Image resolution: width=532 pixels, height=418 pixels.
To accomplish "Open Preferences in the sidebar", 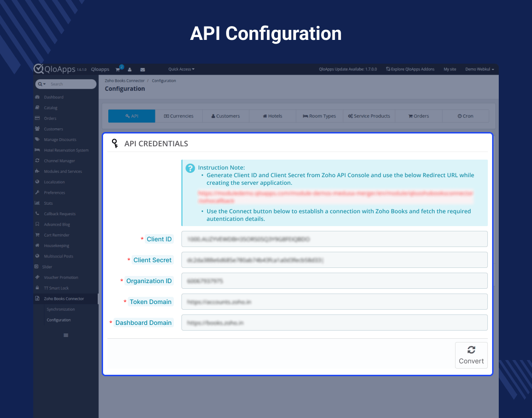I will pyautogui.click(x=54, y=193).
